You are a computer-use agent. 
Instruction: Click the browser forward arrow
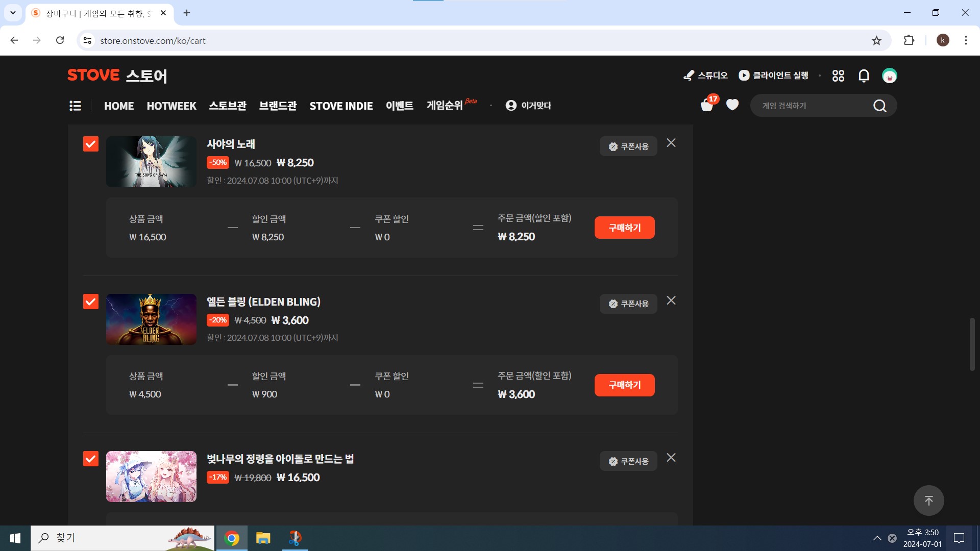[x=37, y=40]
